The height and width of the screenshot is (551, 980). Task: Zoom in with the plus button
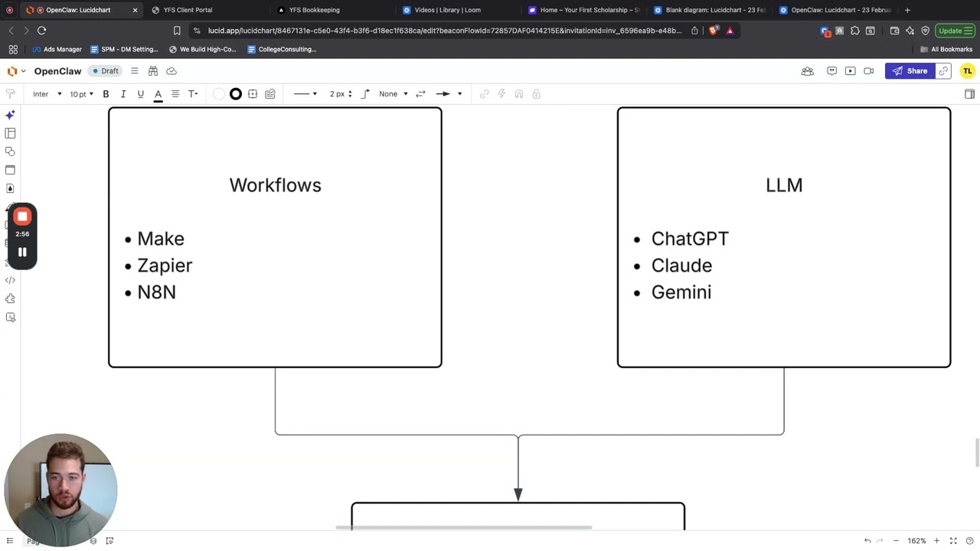pyautogui.click(x=936, y=541)
